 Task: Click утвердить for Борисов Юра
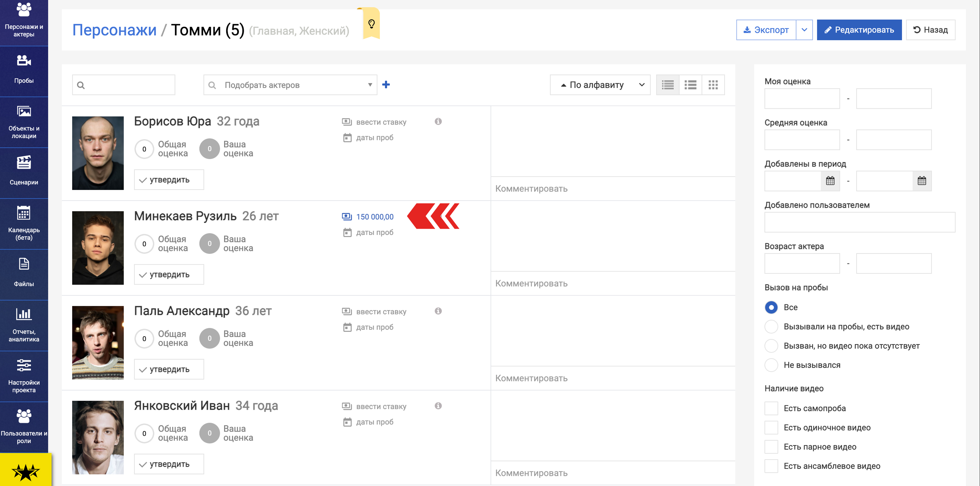[169, 180]
